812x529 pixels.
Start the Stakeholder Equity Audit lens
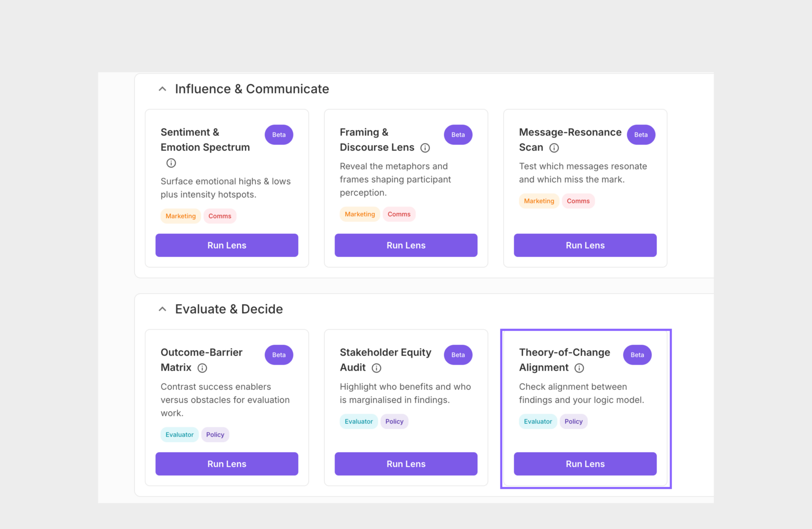click(x=406, y=464)
